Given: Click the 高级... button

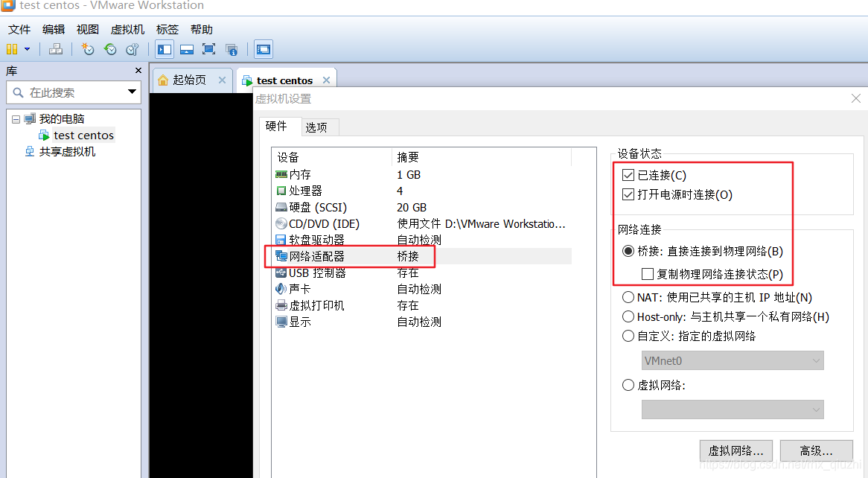Looking at the screenshot, I should point(816,451).
